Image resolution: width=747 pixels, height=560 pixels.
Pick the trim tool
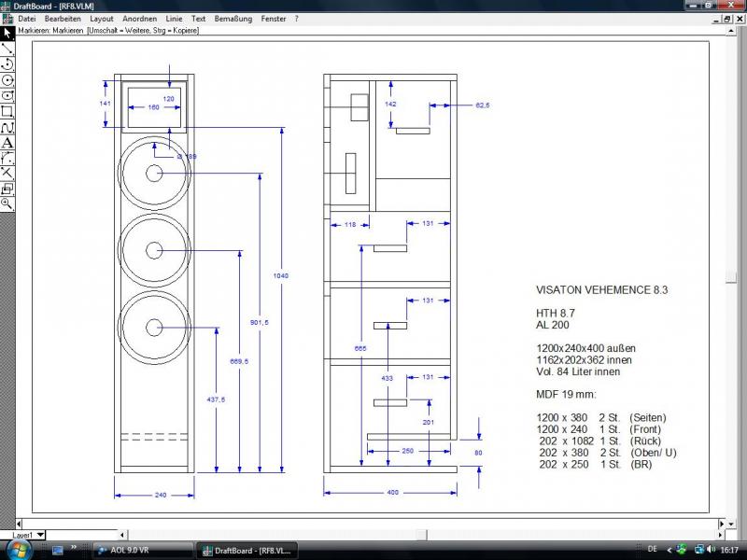point(7,173)
